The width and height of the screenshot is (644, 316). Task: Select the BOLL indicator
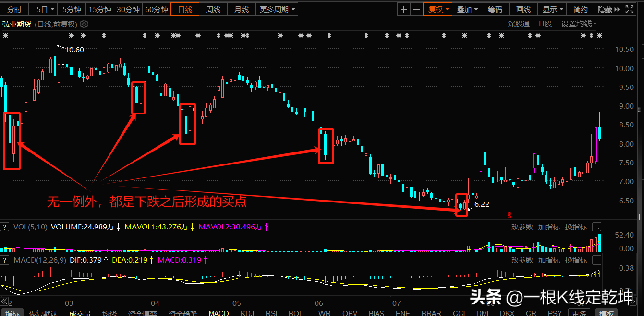298,313
